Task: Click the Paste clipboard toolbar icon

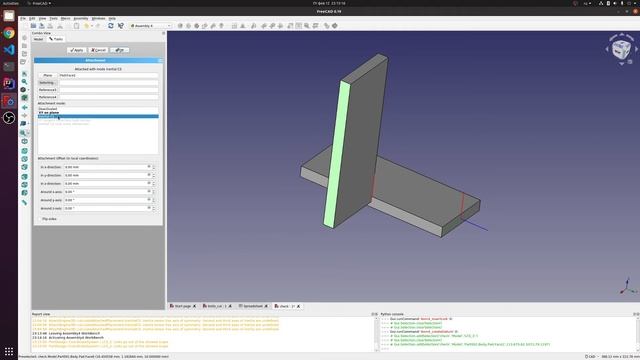Action: [x=76, y=26]
